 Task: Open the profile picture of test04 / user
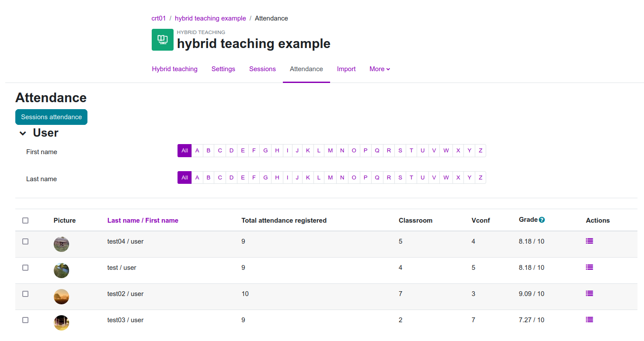pyautogui.click(x=61, y=244)
